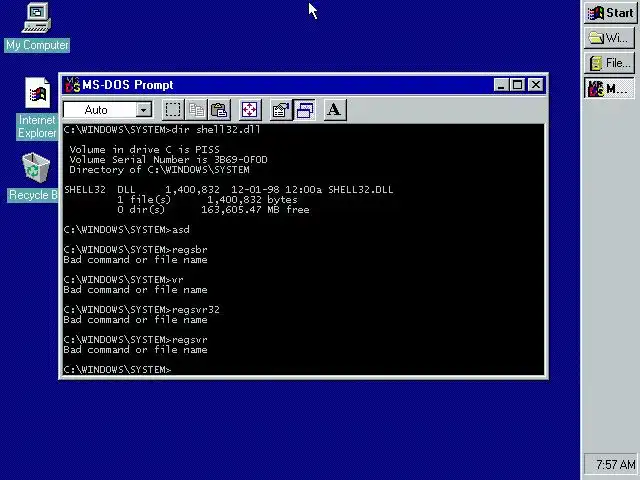This screenshot has width=640, height=480.
Task: Click the MS-DOS icon in title bar
Action: 72,85
